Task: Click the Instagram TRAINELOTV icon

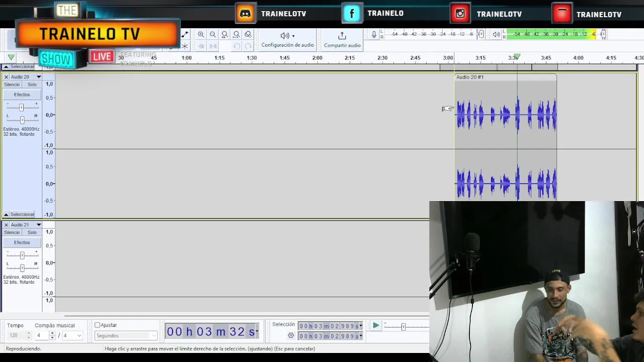Action: pyautogui.click(x=460, y=14)
